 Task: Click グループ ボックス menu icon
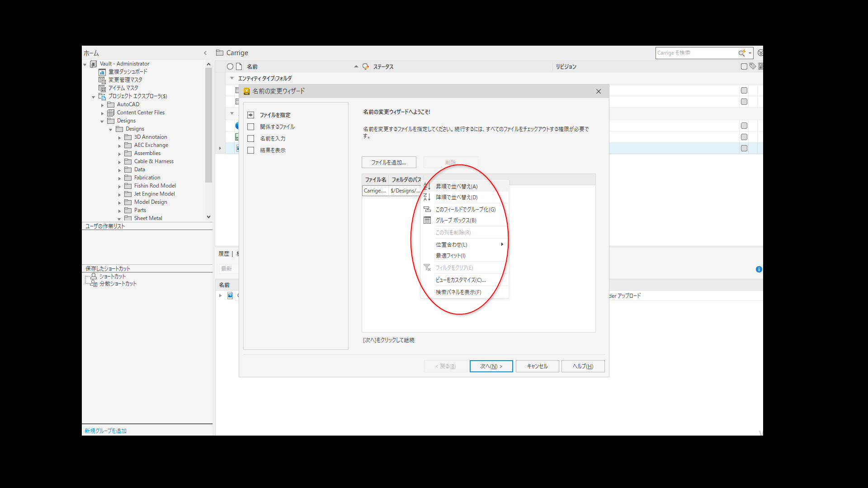[427, 221]
